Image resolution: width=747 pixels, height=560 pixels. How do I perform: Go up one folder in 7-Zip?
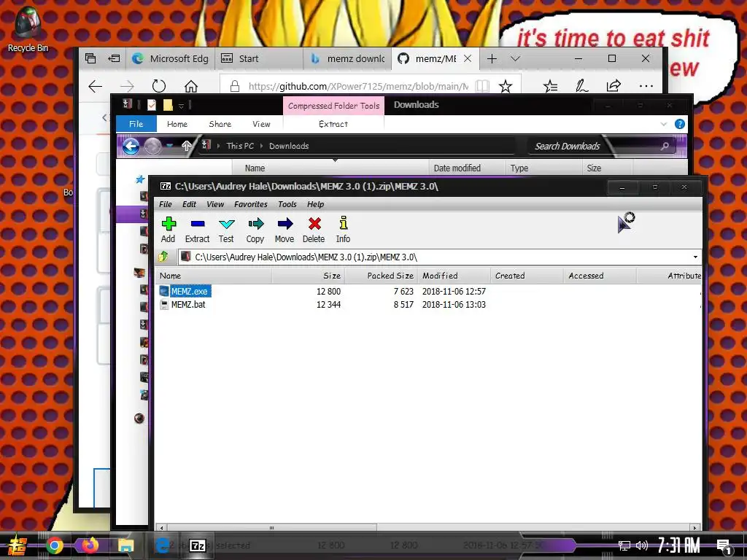(x=163, y=257)
